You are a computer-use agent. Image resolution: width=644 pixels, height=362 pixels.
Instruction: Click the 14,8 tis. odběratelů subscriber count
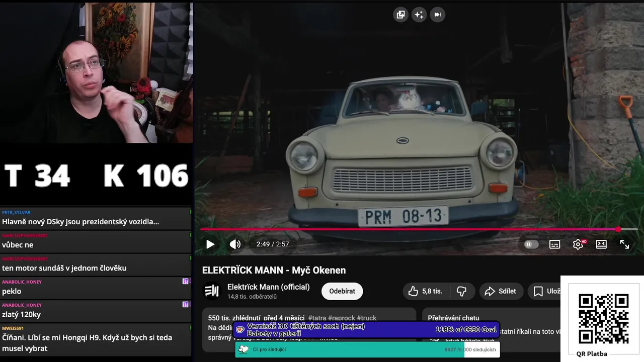[x=252, y=297]
